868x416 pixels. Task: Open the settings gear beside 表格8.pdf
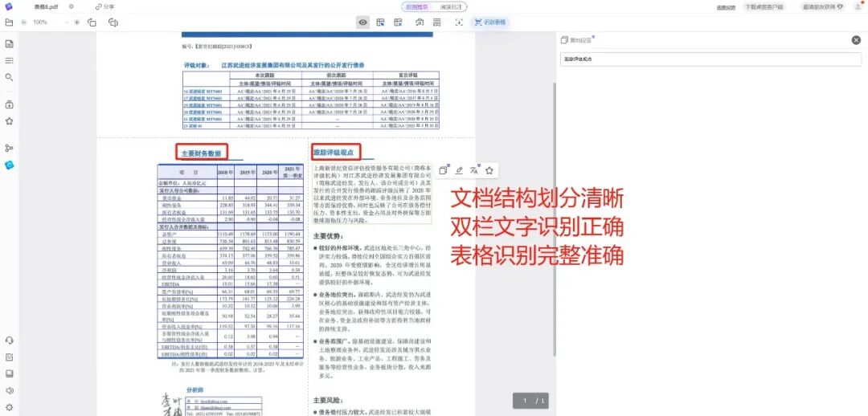(71, 6)
